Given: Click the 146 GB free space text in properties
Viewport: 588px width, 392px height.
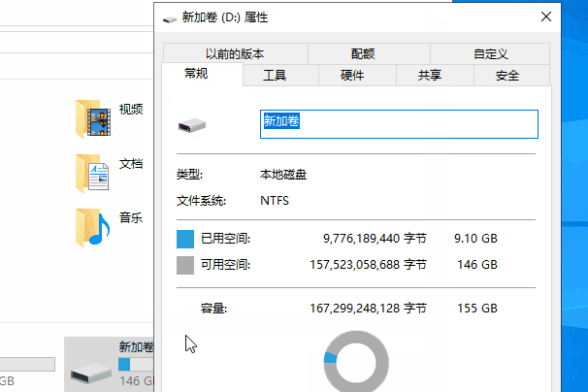Looking at the screenshot, I should (477, 265).
